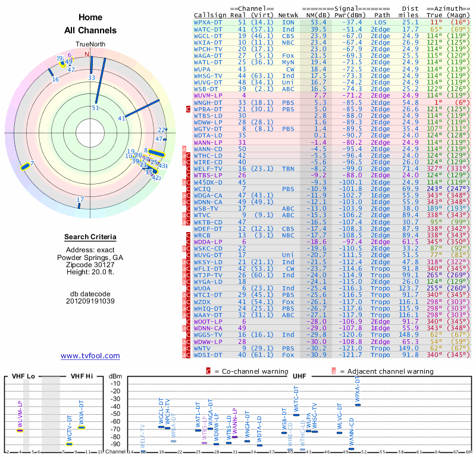Click WUVG-DT signal bar in UHF chart

[x=339, y=433]
